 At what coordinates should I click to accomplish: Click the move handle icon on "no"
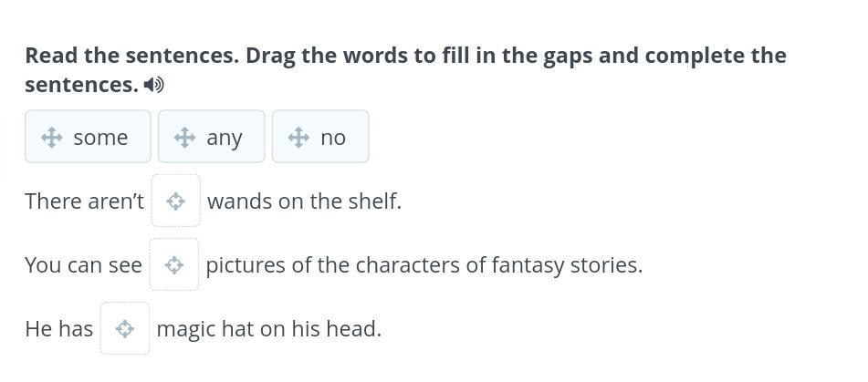coord(298,137)
